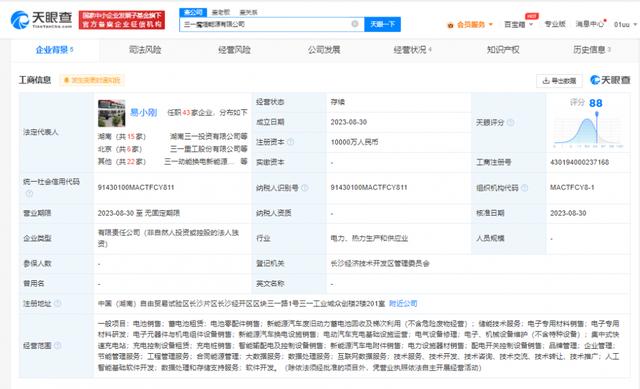Click the 长沙经济技术开发区管理委员会 registration authority text

pyautogui.click(x=380, y=263)
